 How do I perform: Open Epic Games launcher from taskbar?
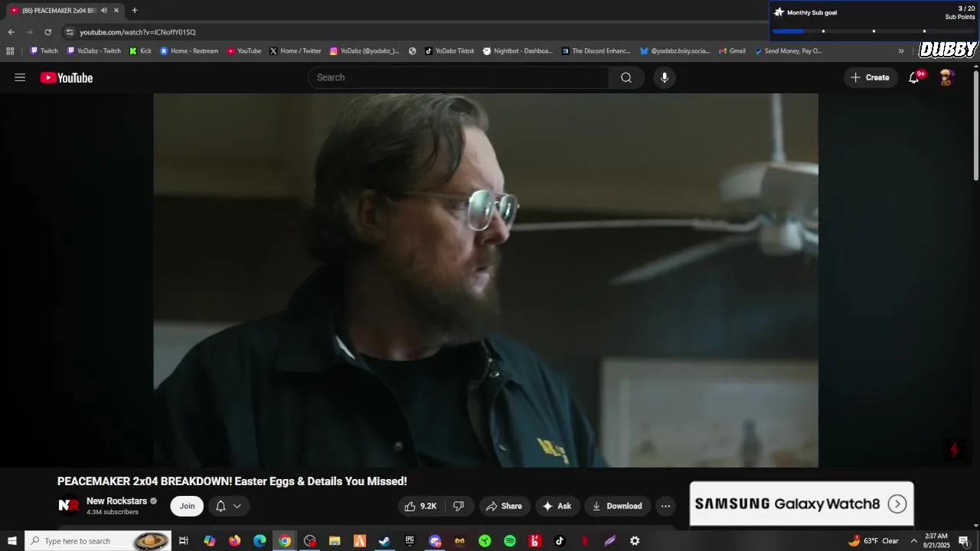click(x=410, y=541)
